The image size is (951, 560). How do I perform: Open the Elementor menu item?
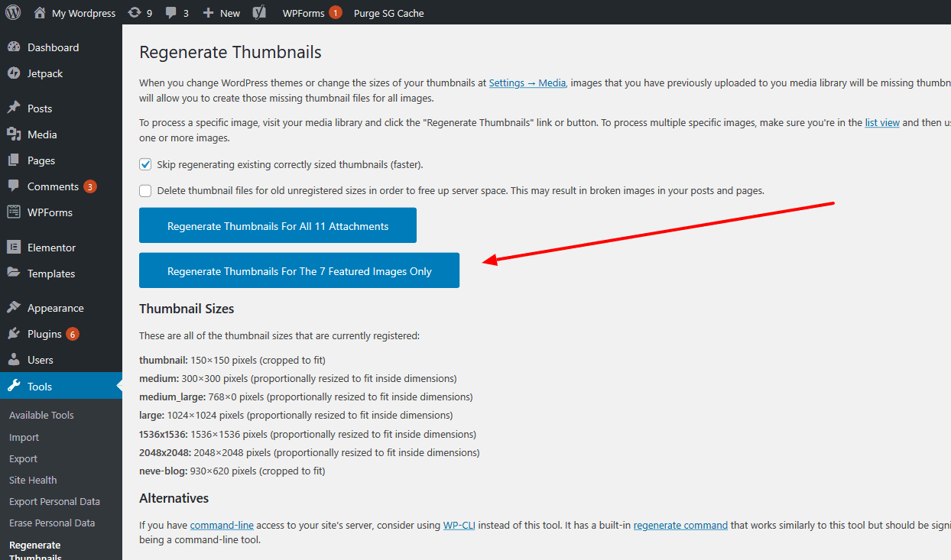[51, 248]
